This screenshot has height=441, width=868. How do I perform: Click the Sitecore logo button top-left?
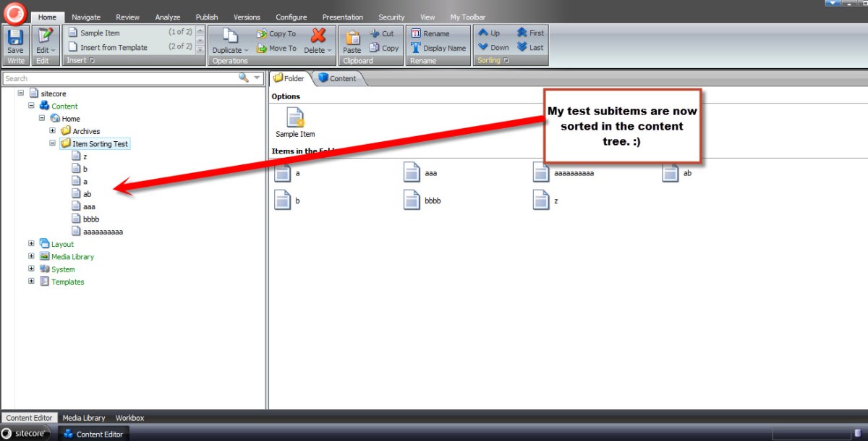point(14,12)
